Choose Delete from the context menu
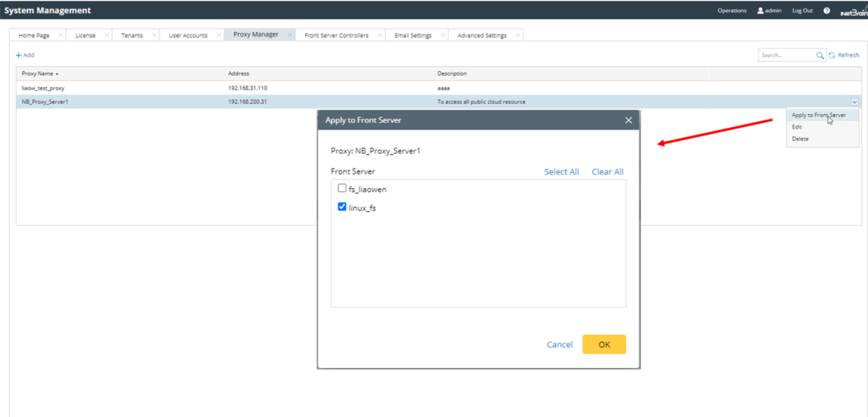The width and height of the screenshot is (868, 417). pos(800,139)
